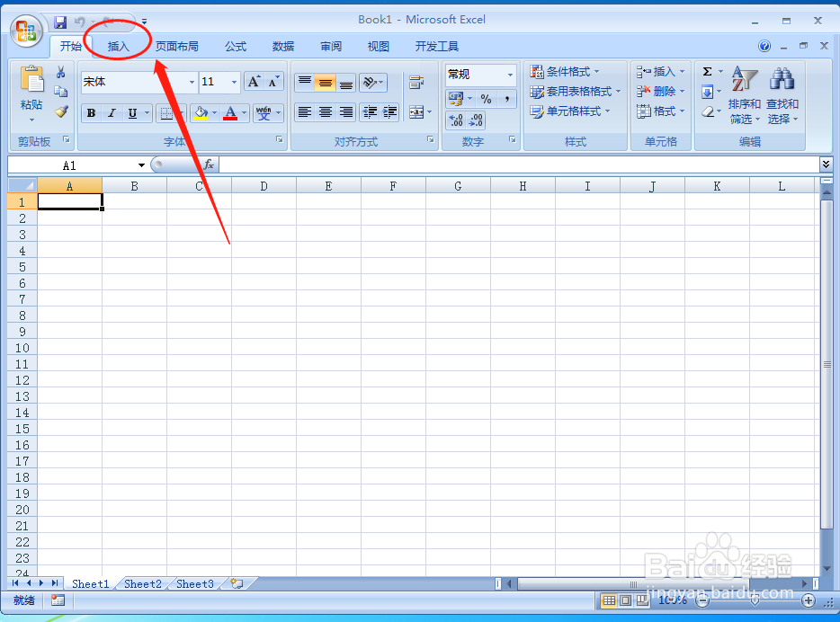Click Merge and Center icon

coord(416,111)
